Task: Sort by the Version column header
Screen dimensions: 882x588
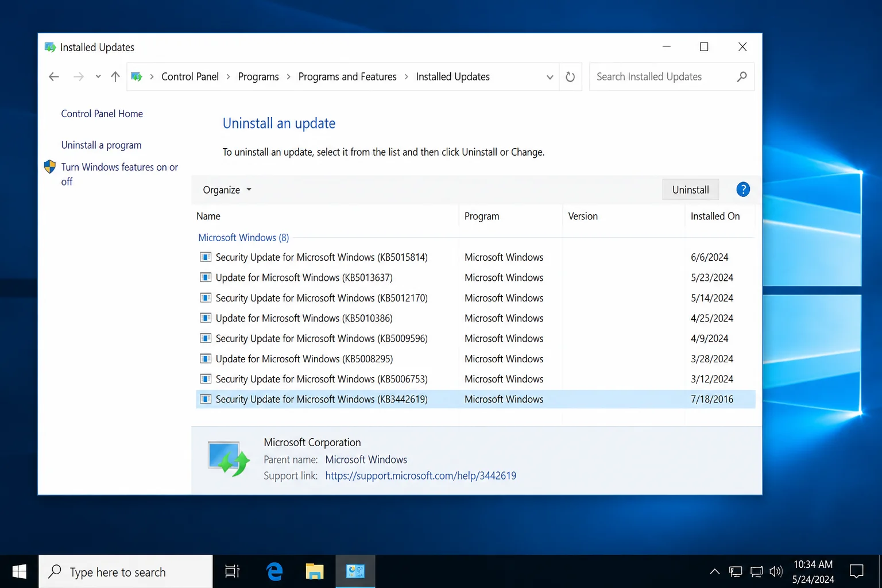Action: (583, 216)
